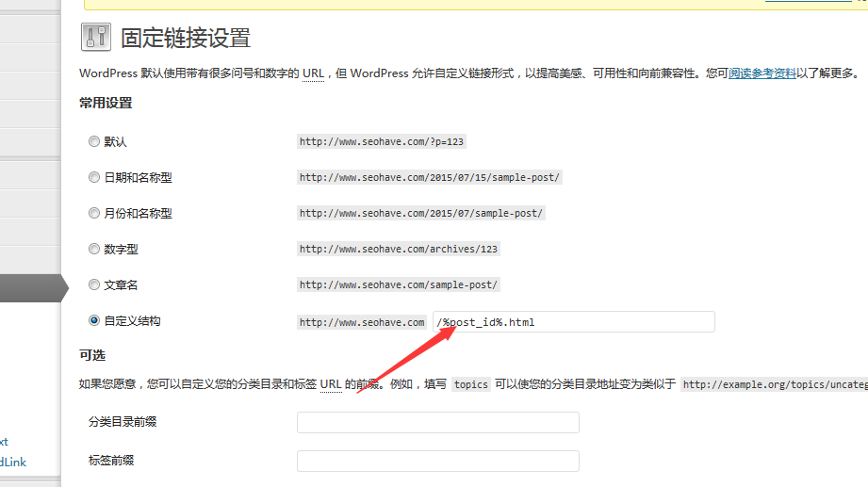Open the 阅读参考资料 link
This screenshot has height=487, width=868.
pos(762,73)
